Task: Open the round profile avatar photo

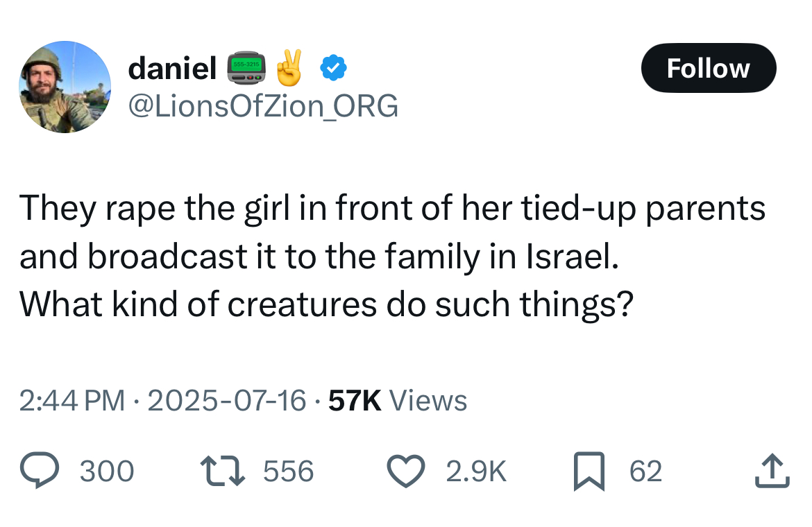Action: 65,87
